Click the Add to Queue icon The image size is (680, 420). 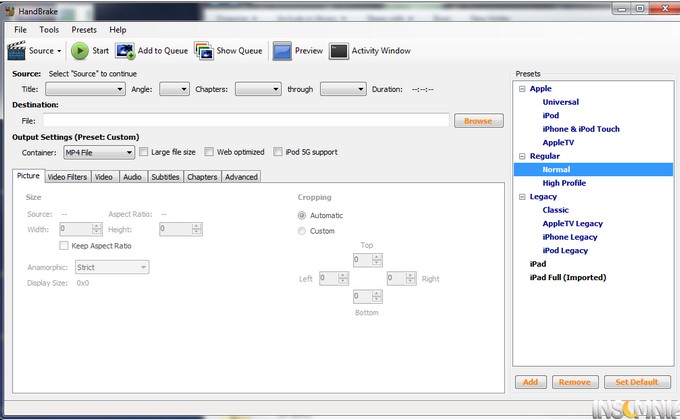125,51
